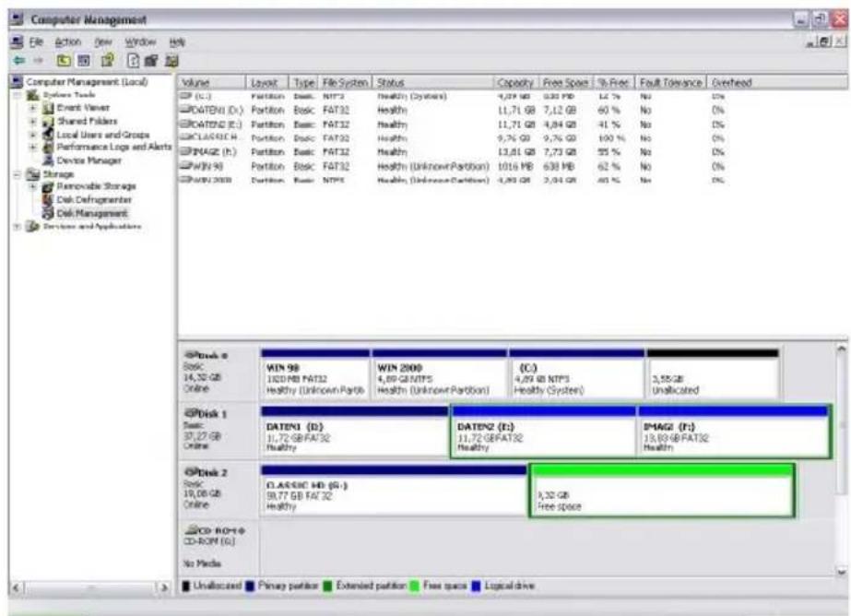851x616 pixels.
Task: Open the Window menu
Action: [140, 41]
